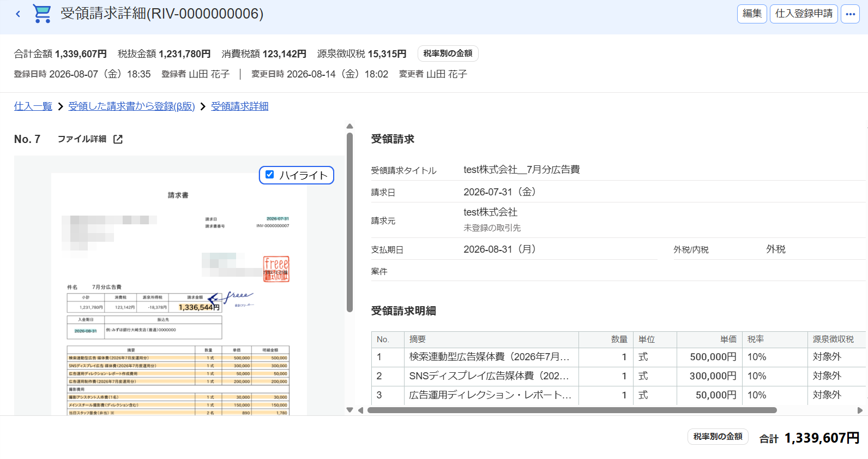Open file details external link icon
868x459 pixels.
coord(118,139)
